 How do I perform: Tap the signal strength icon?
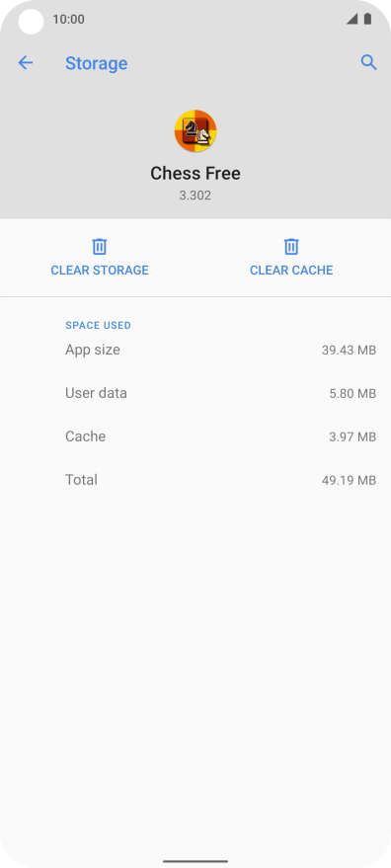352,20
